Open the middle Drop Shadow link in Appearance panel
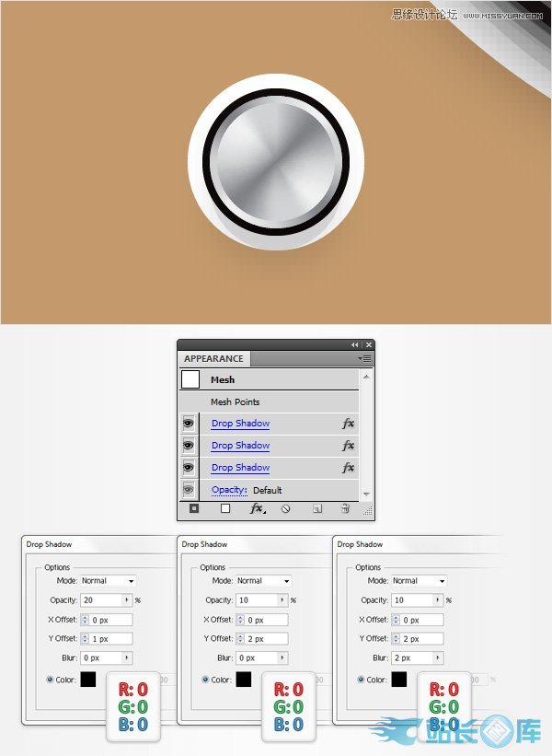Screen dimensions: 552x756 click(x=240, y=446)
